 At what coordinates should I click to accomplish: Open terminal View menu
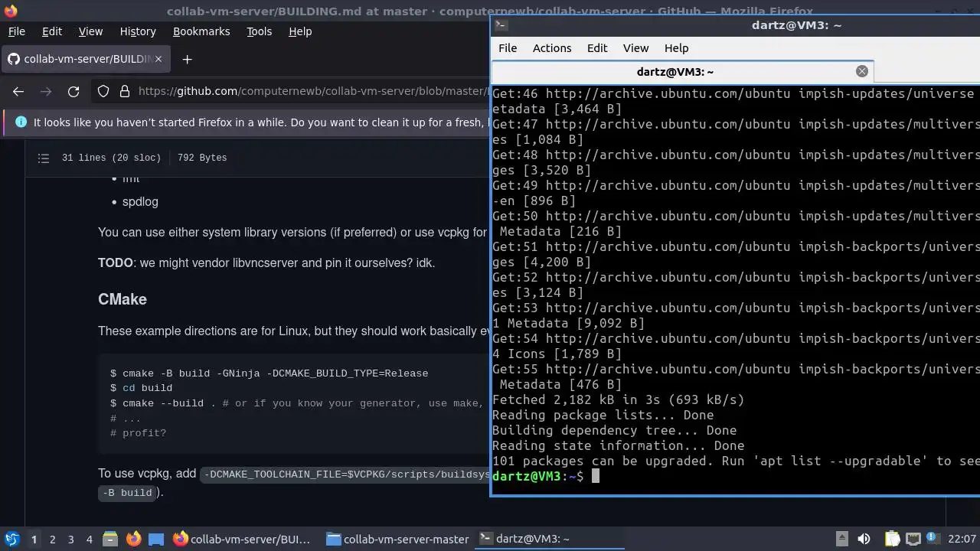[x=635, y=47]
